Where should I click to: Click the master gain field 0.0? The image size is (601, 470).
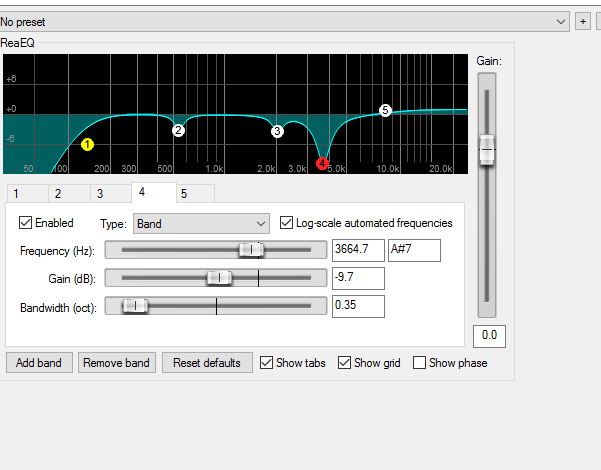(x=489, y=336)
